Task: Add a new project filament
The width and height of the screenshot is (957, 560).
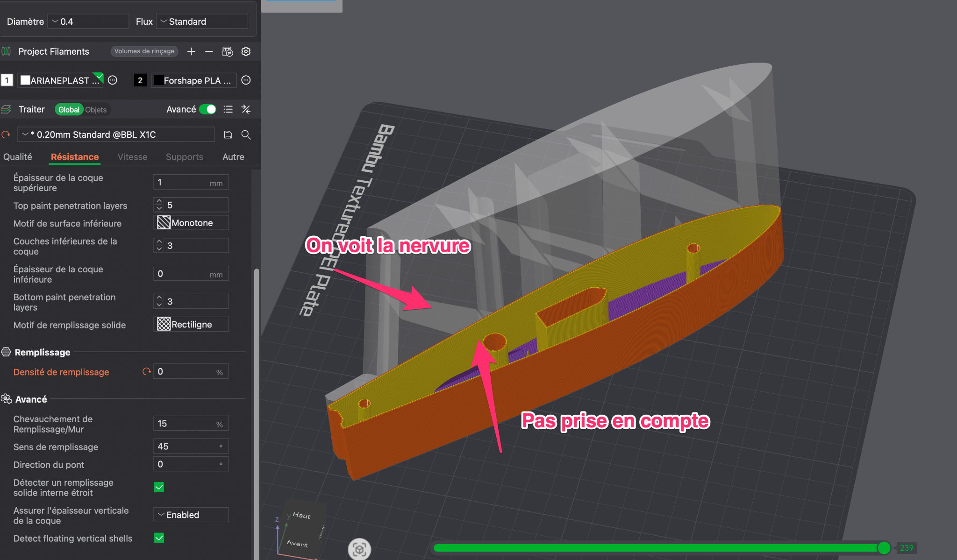Action: [x=191, y=51]
